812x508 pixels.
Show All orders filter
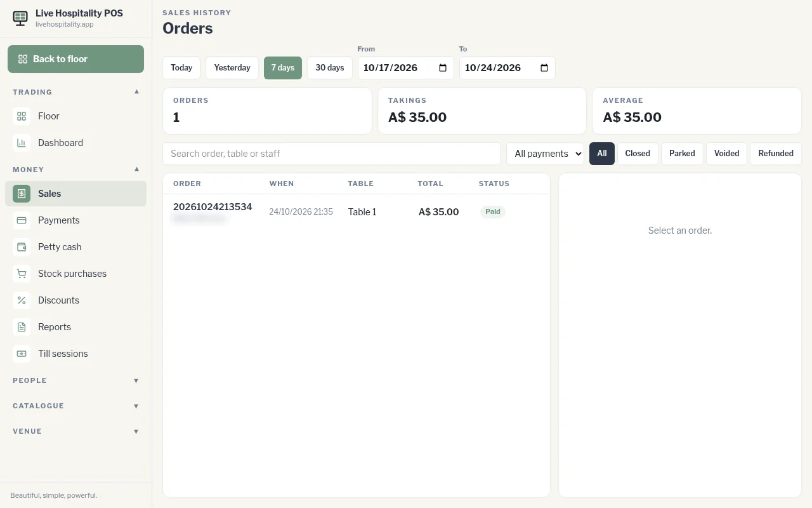(602, 154)
